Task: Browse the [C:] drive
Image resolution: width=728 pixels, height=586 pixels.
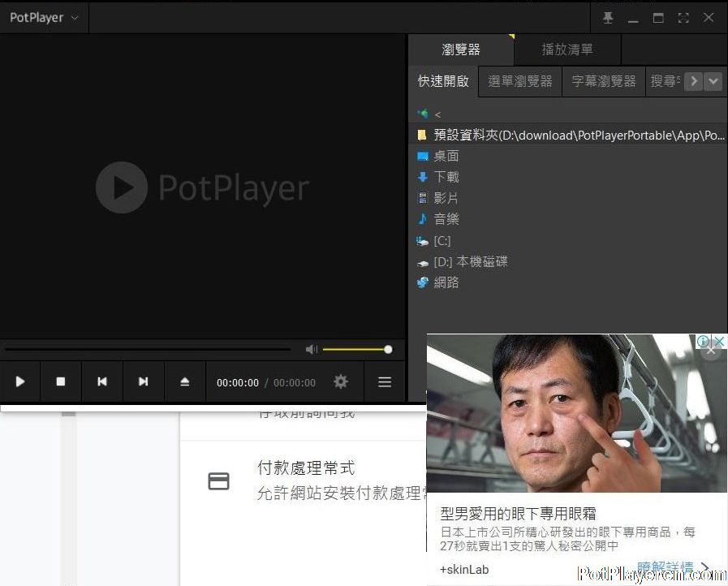Action: [x=433, y=240]
